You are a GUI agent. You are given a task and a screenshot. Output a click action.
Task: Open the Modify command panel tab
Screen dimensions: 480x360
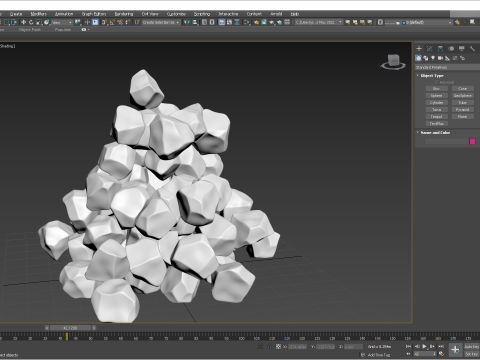430,49
